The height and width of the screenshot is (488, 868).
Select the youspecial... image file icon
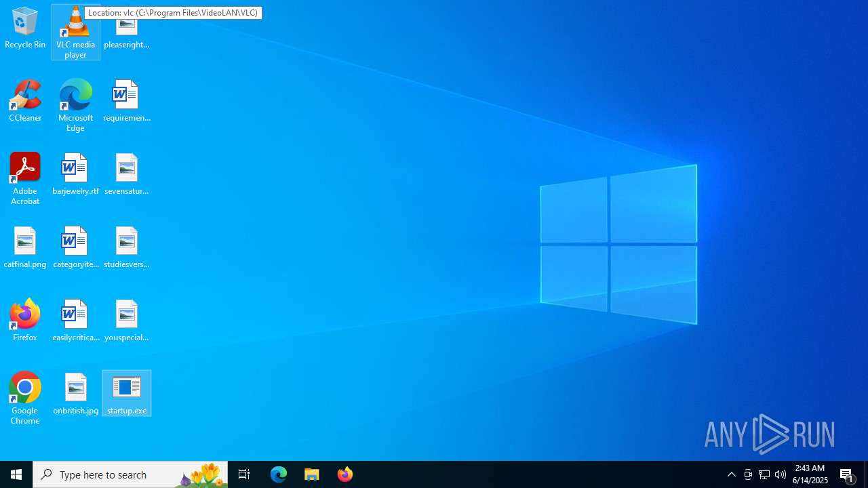coord(127,321)
